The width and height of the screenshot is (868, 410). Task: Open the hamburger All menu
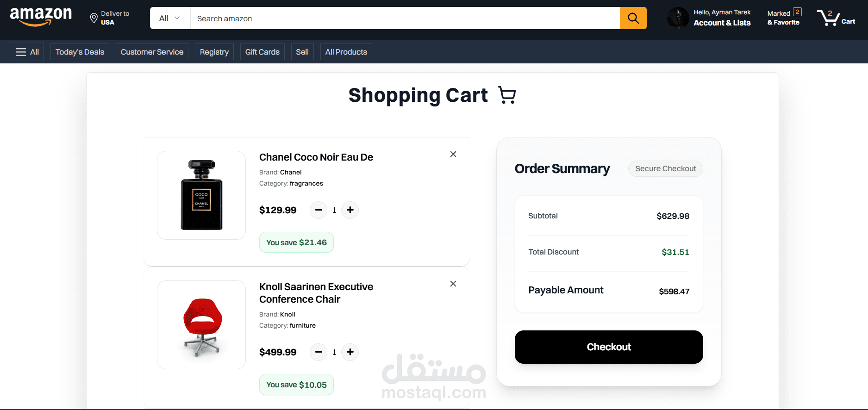point(27,52)
